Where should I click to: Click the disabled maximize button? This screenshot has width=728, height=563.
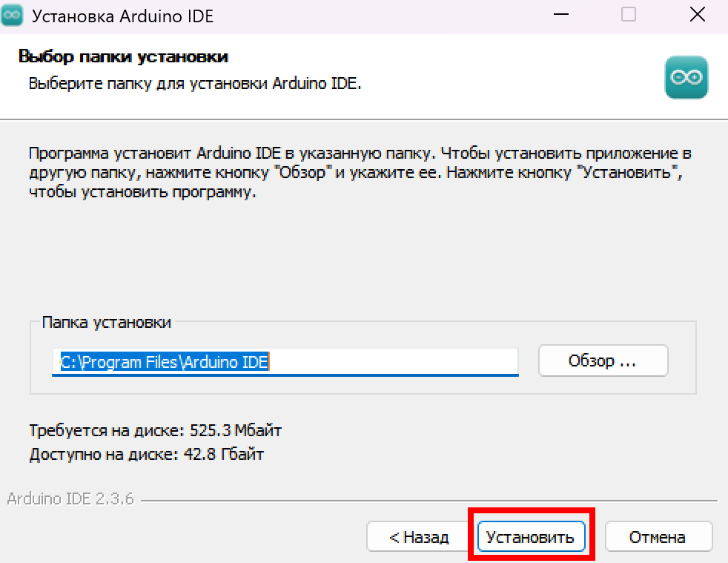629,14
